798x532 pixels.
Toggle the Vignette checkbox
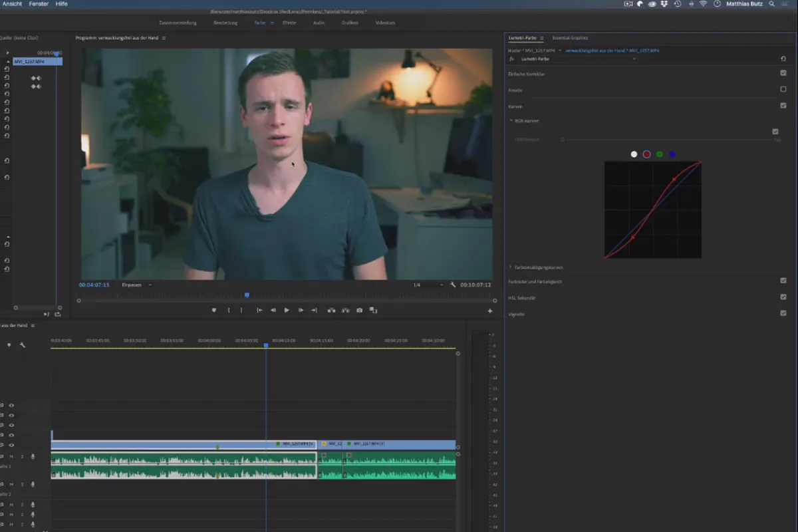783,313
